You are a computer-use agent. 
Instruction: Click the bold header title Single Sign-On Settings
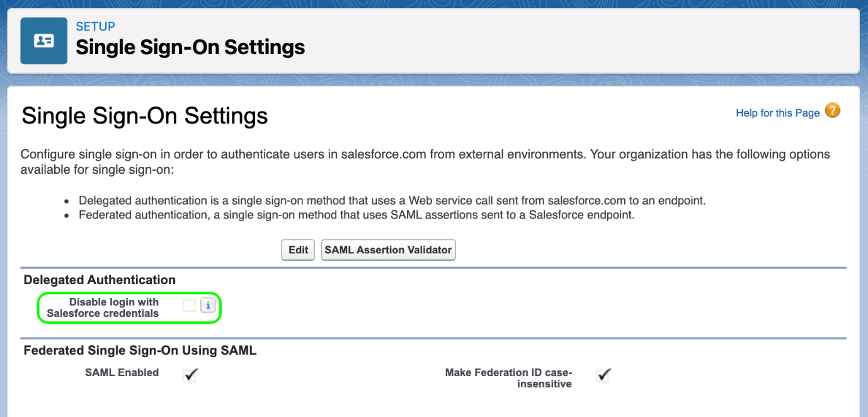(190, 47)
